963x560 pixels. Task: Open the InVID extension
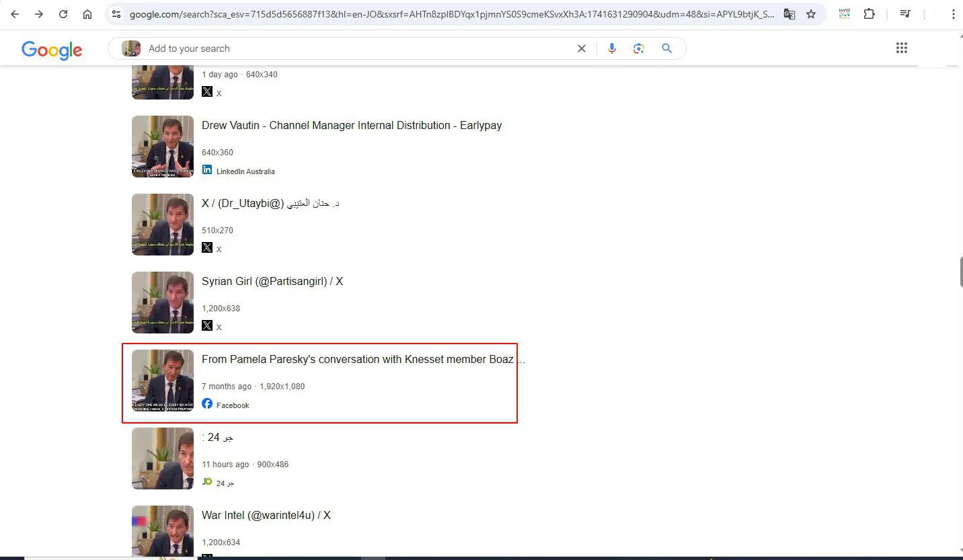point(845,14)
